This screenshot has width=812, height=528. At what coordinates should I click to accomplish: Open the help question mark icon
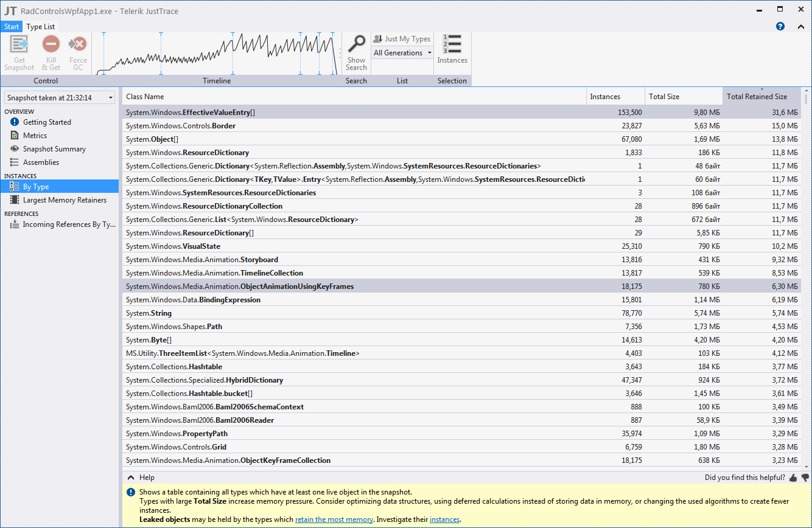780,27
